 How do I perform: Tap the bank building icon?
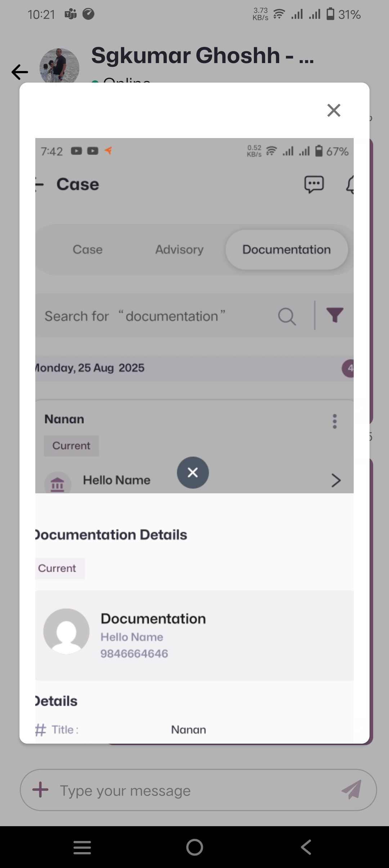[58, 483]
